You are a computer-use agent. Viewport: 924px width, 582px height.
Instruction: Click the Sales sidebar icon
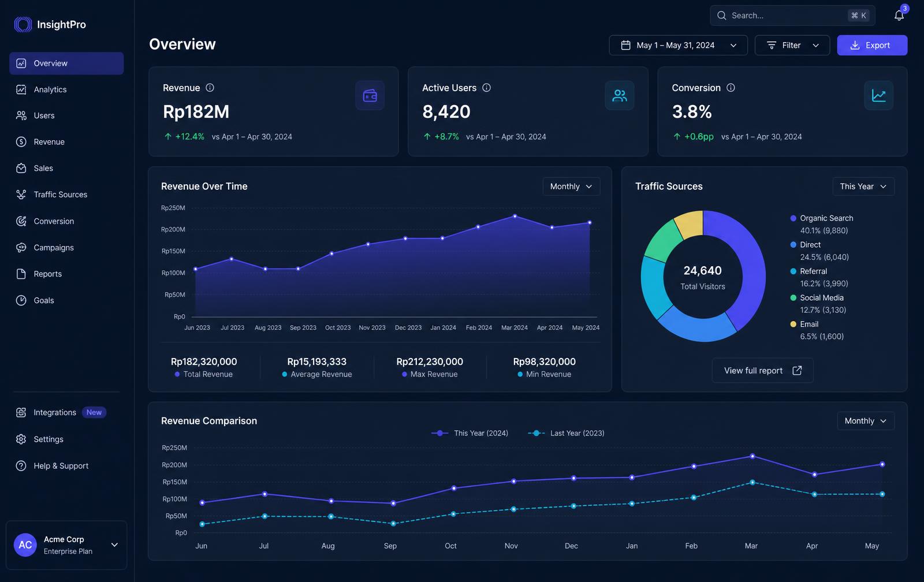click(21, 168)
